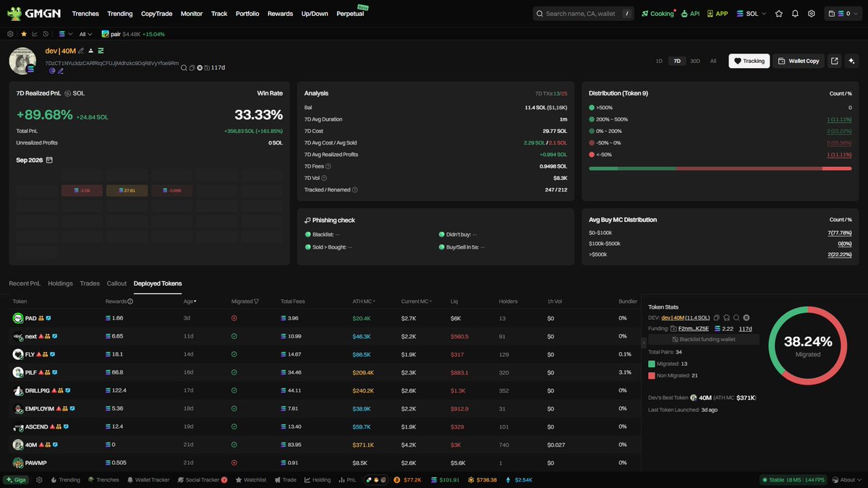Switch to the Callout tab
Viewport: 868px width, 488px height.
coord(116,283)
